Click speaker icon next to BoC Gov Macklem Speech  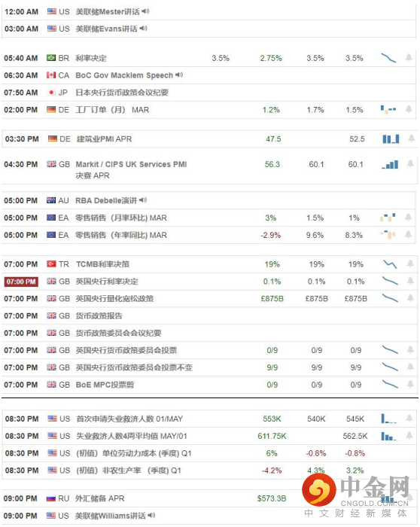click(179, 75)
